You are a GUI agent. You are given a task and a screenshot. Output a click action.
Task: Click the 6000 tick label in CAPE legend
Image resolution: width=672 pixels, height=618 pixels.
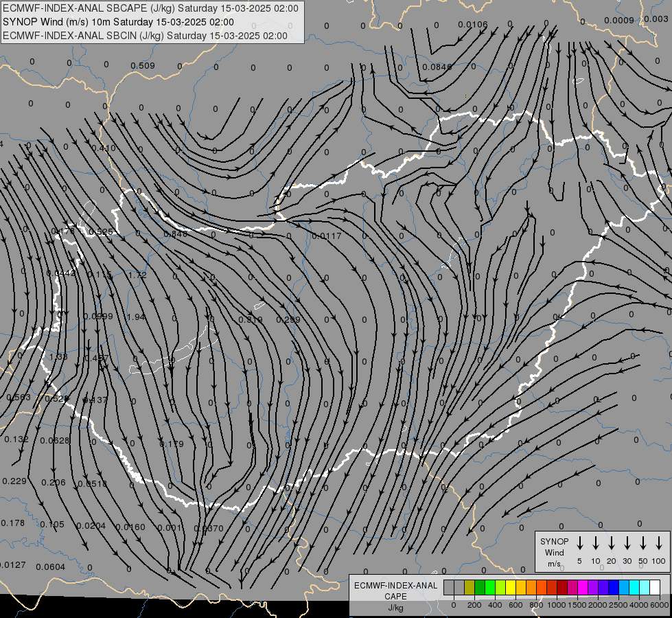coord(660,605)
